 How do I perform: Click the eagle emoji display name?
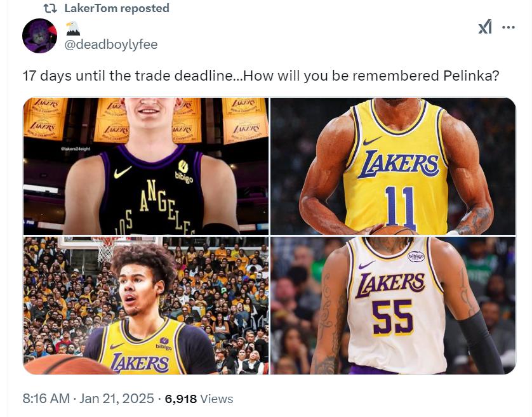pos(73,28)
